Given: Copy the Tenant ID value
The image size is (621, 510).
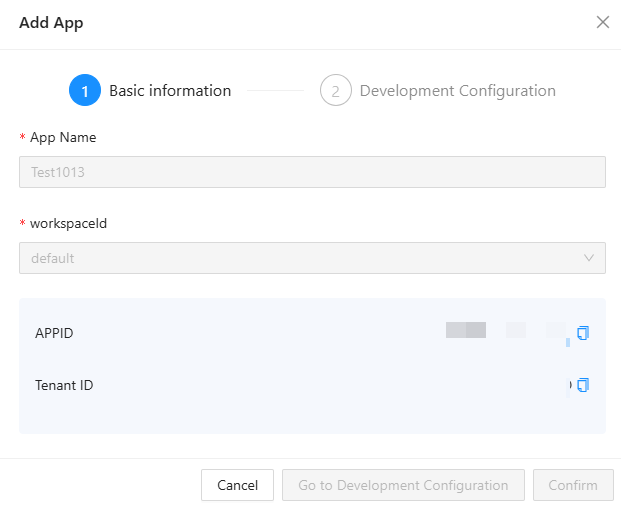Looking at the screenshot, I should (583, 385).
